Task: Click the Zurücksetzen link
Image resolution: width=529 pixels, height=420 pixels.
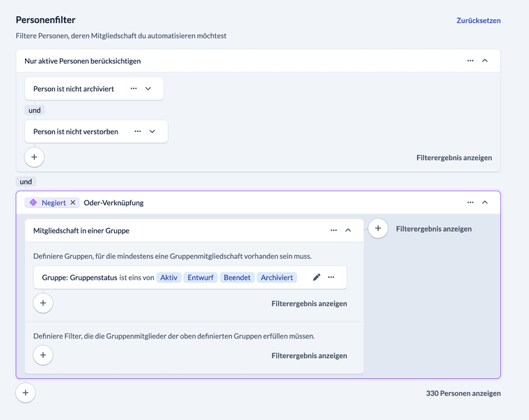Action: (x=478, y=20)
